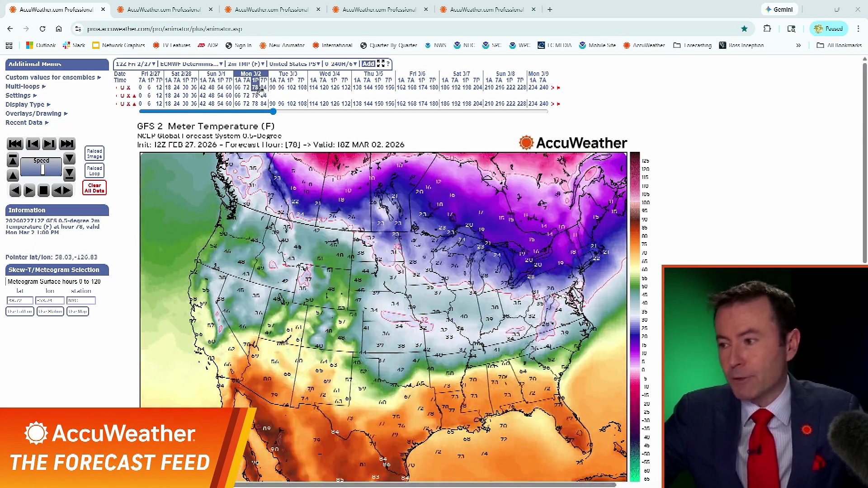This screenshot has height=488, width=868.
Task: Click the Clear All Data button
Action: 94,188
